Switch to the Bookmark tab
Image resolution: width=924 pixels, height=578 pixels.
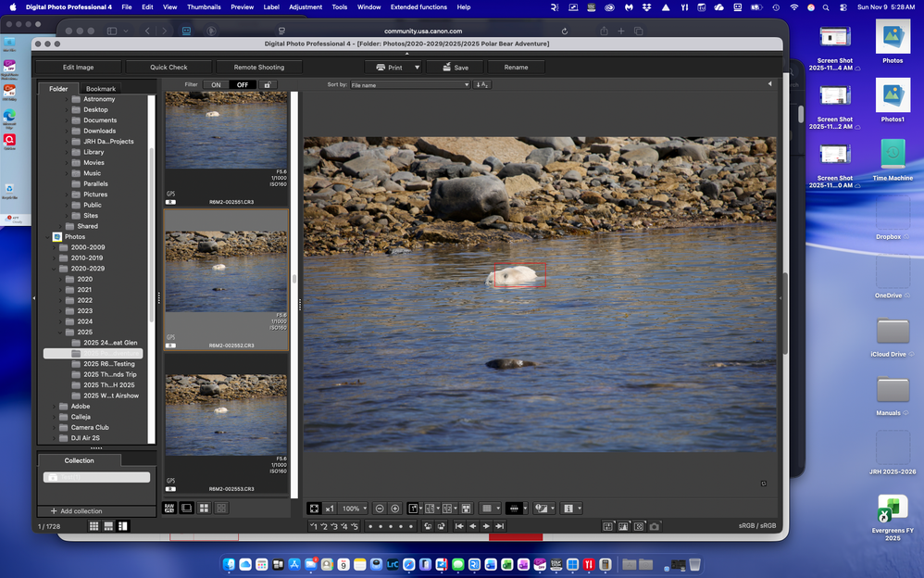click(100, 89)
